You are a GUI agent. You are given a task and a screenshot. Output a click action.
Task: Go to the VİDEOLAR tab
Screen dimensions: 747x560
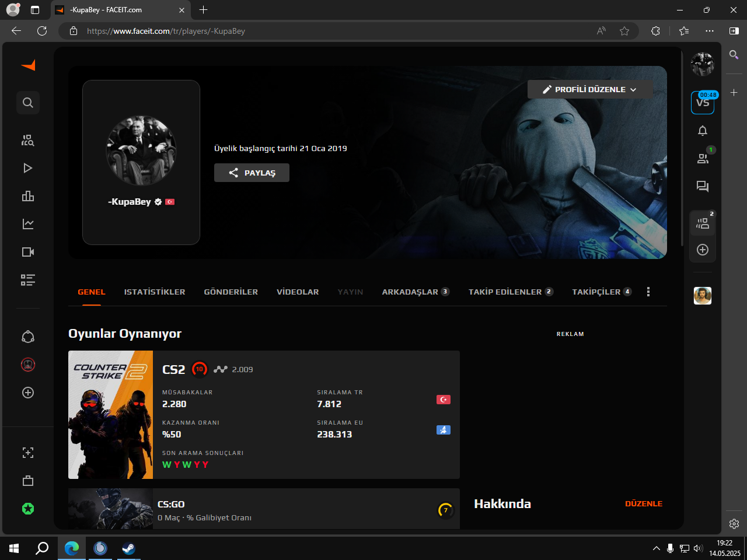click(298, 292)
